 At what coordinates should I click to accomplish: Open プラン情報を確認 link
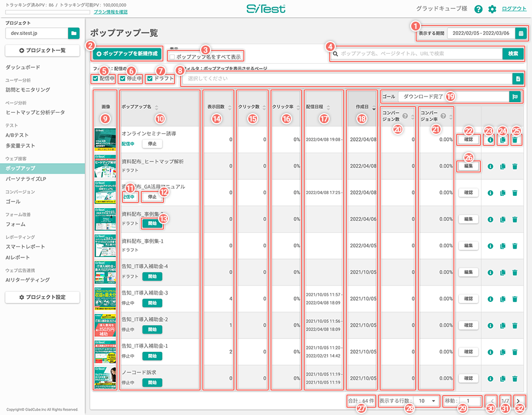(111, 12)
